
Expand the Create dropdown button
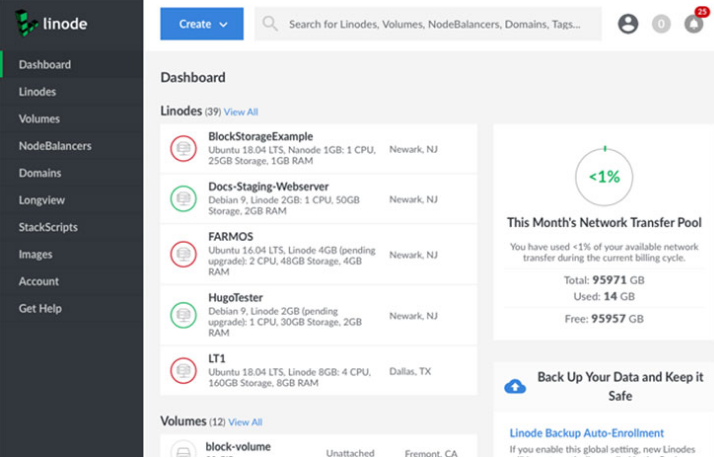(201, 24)
